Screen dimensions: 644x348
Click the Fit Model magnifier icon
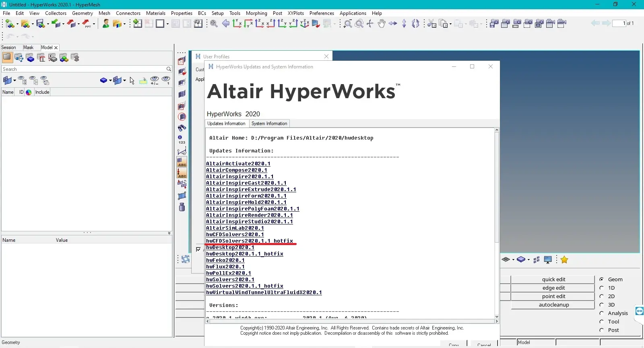(x=214, y=24)
